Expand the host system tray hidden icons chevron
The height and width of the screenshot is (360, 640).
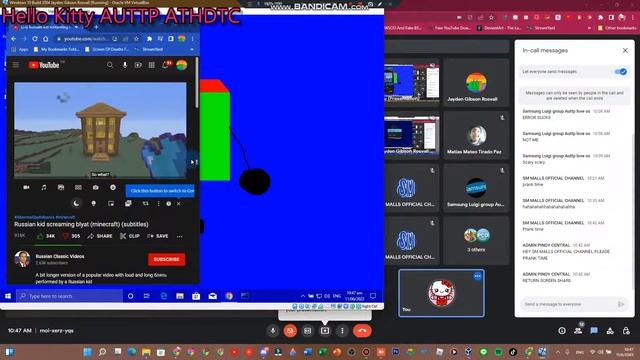(x=557, y=352)
